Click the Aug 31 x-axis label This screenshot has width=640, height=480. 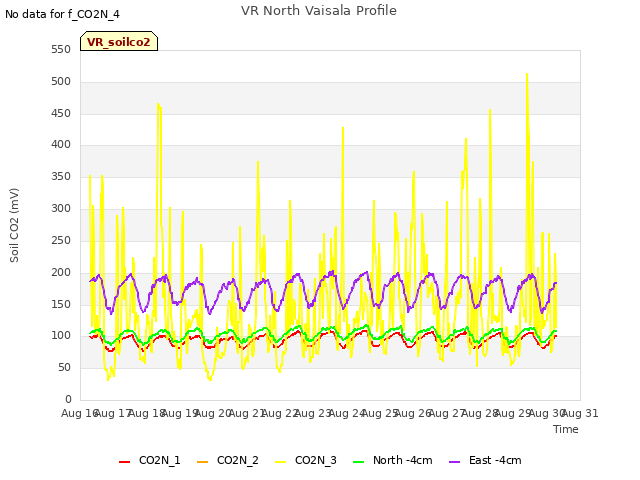580,413
